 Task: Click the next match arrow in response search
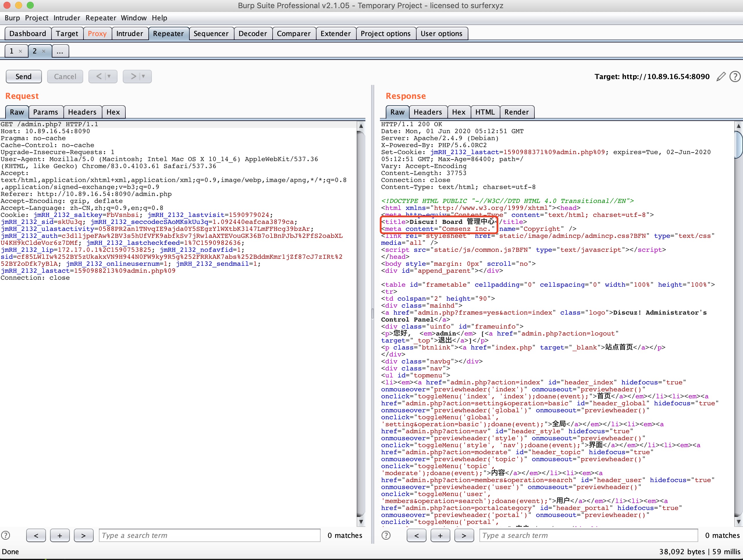[463, 535]
